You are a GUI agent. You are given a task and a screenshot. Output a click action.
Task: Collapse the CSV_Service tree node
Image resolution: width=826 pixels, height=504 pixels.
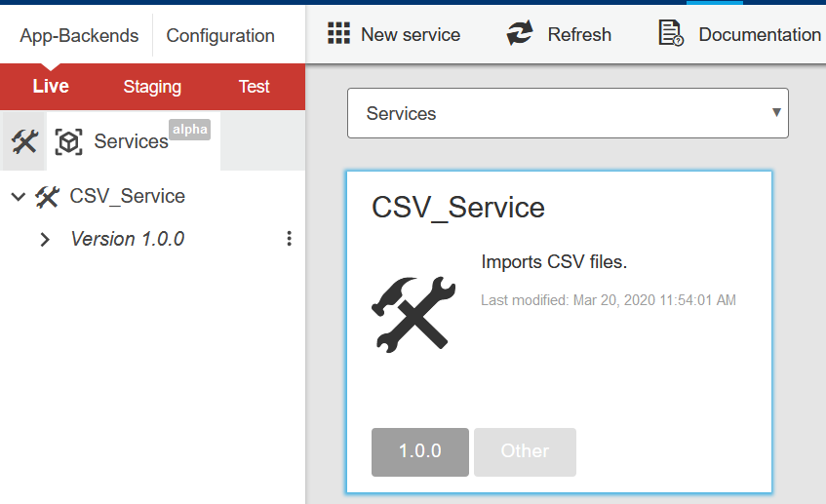(x=19, y=197)
